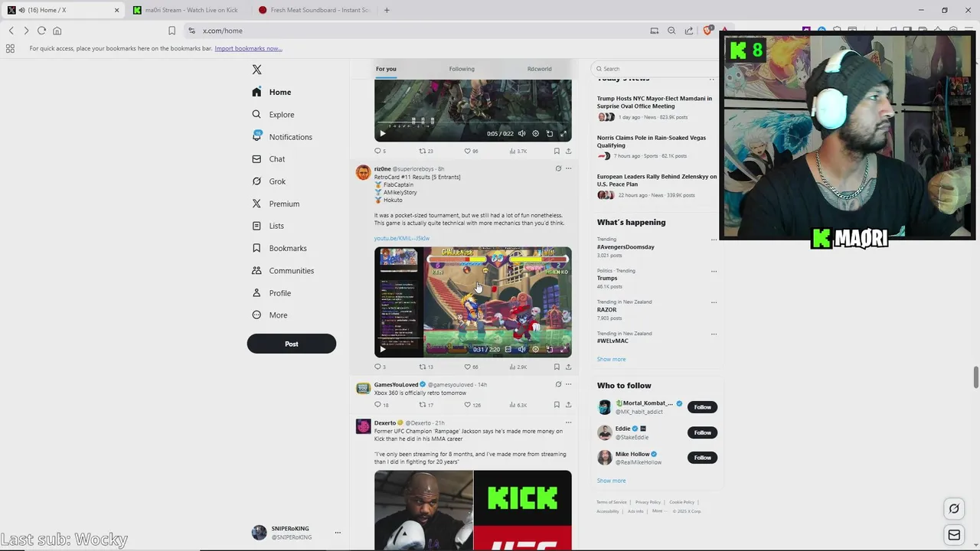Bookmark the riz0ne RetroCard post
Viewport: 980px width, 551px height.
(x=557, y=367)
